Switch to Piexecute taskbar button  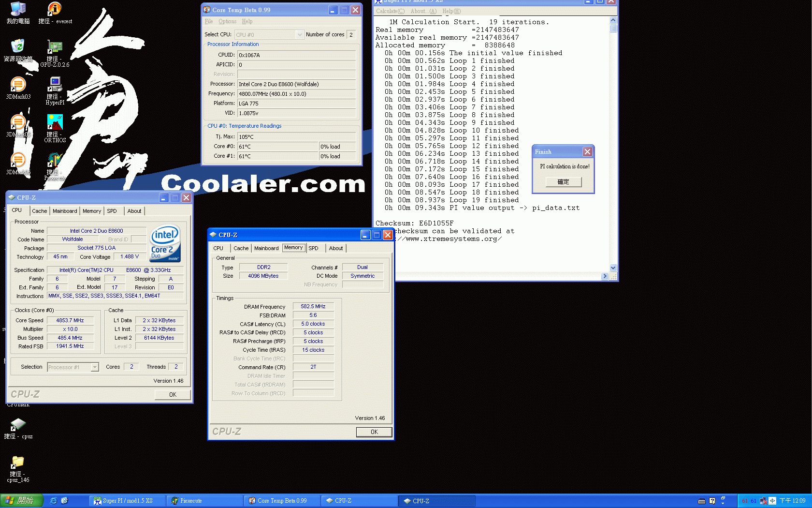(205, 501)
